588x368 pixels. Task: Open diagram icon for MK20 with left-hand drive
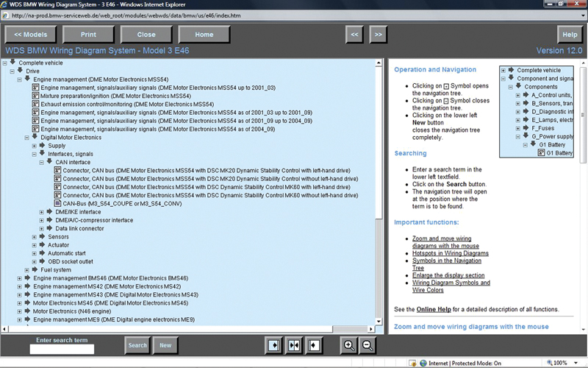pos(57,170)
